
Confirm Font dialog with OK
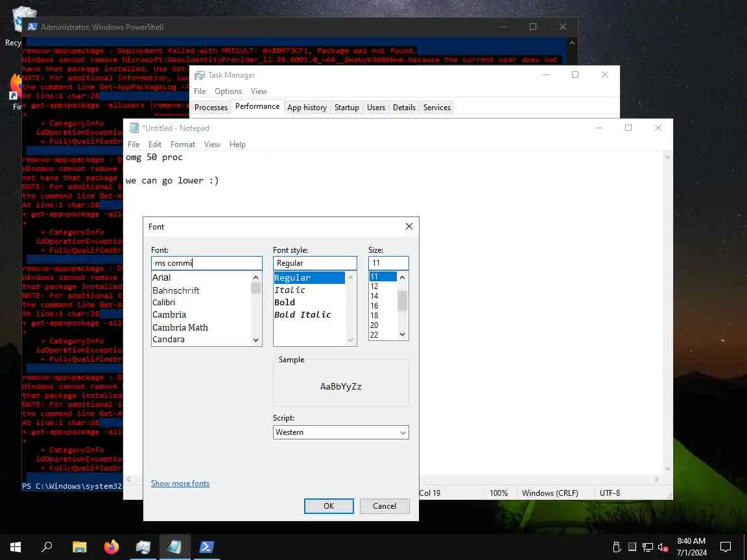[x=329, y=506]
